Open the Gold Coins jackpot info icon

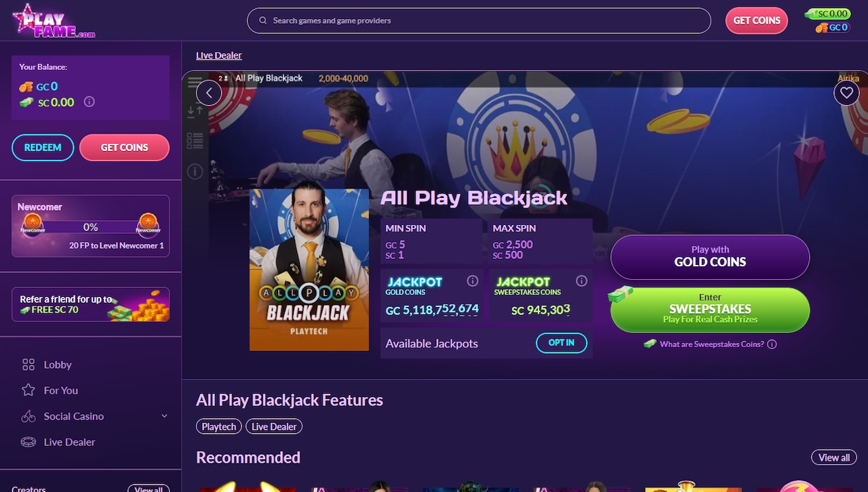pos(472,280)
